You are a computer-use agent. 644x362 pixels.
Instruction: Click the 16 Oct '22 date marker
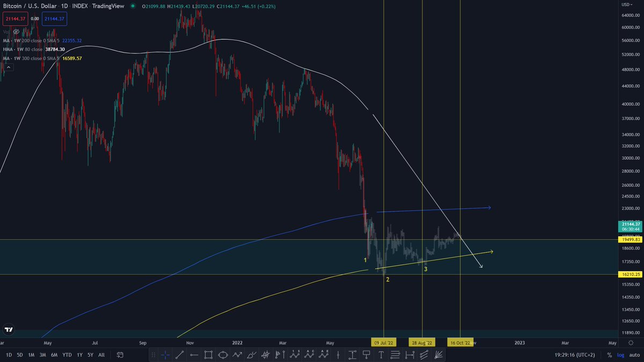460,342
